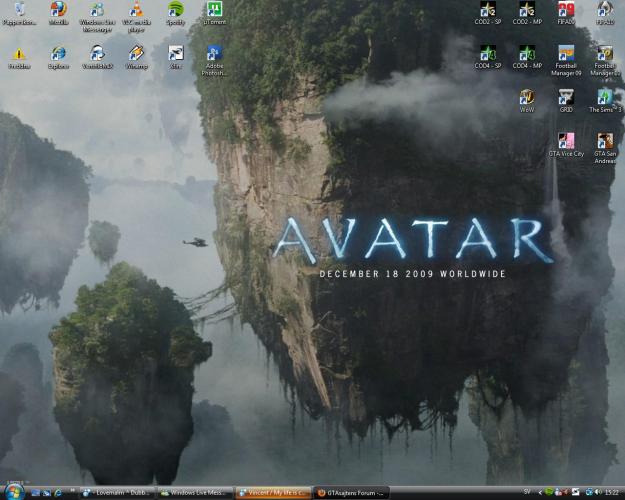Switch to the orange Vincent taskbar button

tap(273, 493)
